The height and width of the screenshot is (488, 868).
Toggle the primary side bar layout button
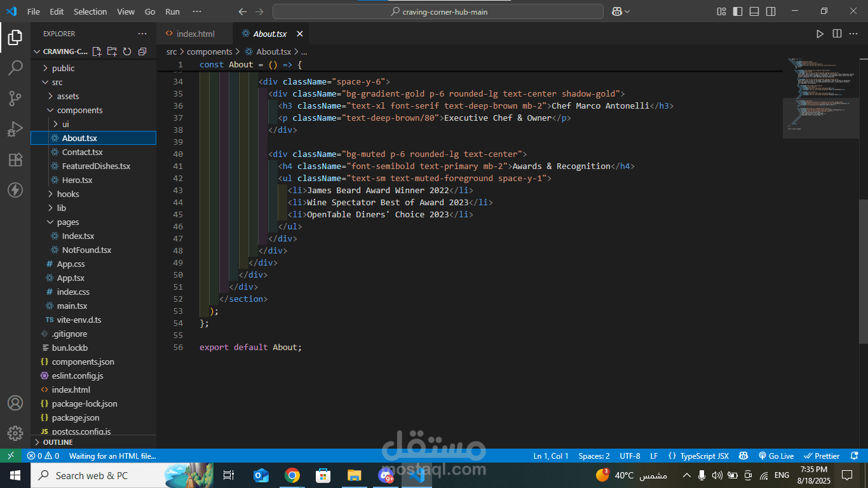738,11
